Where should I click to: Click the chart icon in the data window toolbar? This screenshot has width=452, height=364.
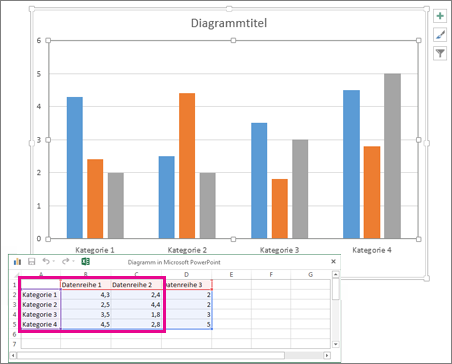click(x=17, y=262)
